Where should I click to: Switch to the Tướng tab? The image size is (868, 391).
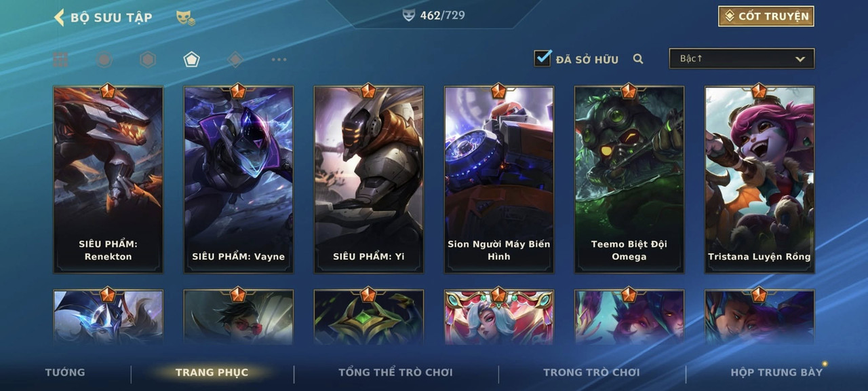[65, 372]
